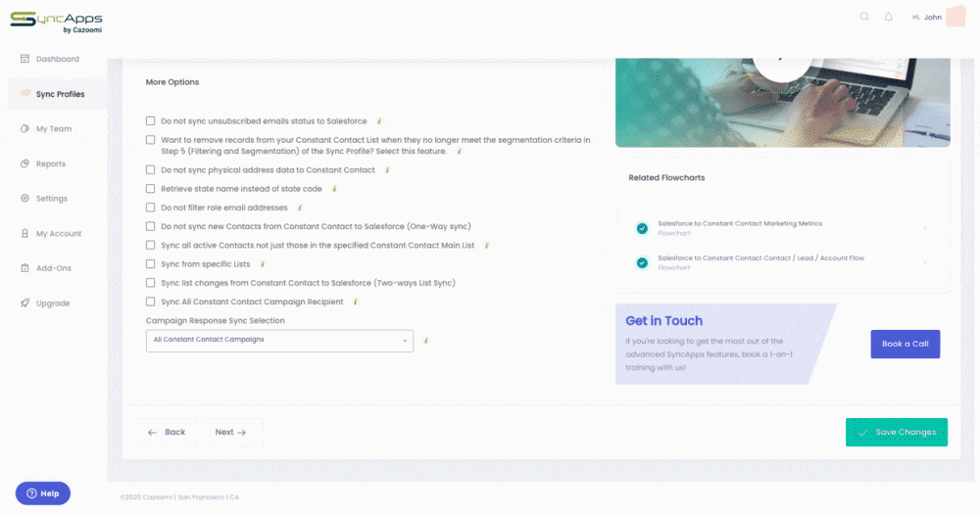Screen dimensions: 980x514
Task: Click the Related Flowcharts heading
Action: coord(666,177)
